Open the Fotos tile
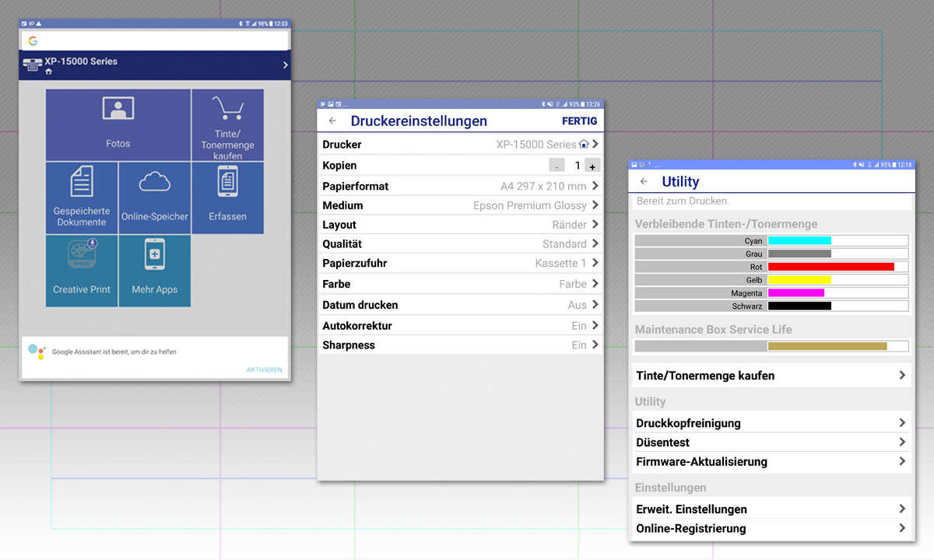 click(x=118, y=124)
